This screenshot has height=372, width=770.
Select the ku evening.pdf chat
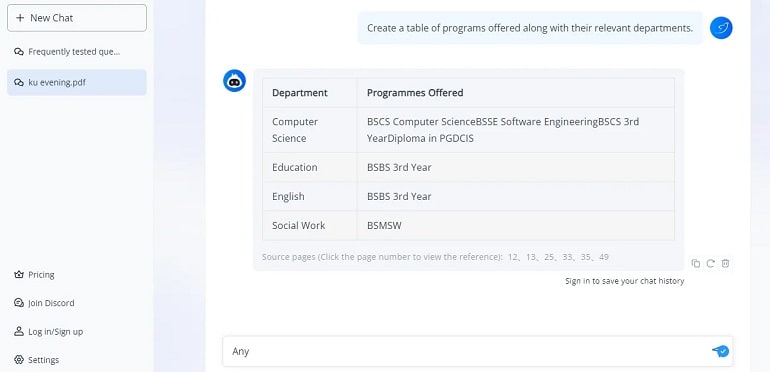tap(77, 82)
